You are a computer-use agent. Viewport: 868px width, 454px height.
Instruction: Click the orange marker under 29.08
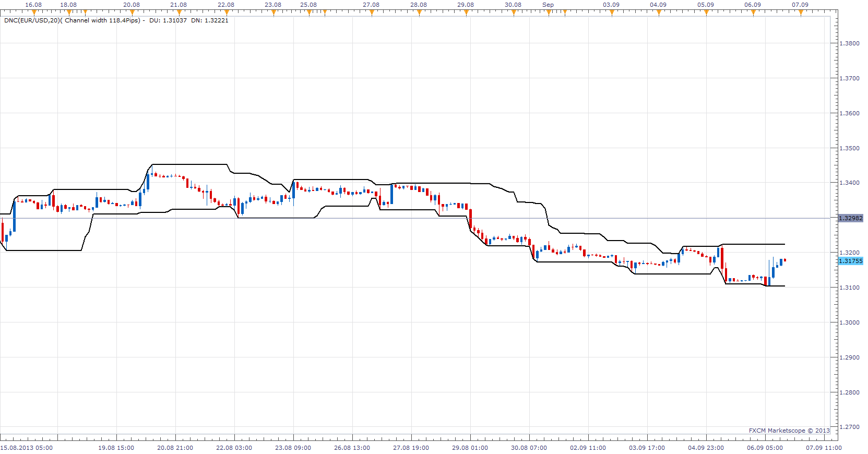pyautogui.click(x=466, y=13)
